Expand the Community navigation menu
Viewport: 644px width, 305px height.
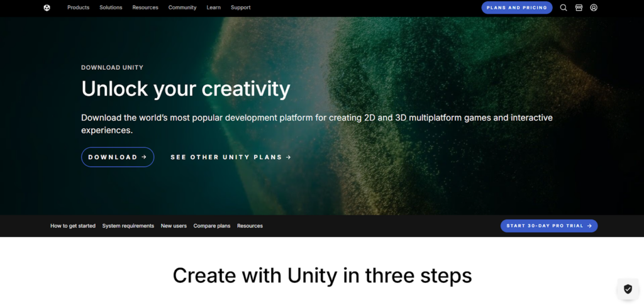coord(182,8)
